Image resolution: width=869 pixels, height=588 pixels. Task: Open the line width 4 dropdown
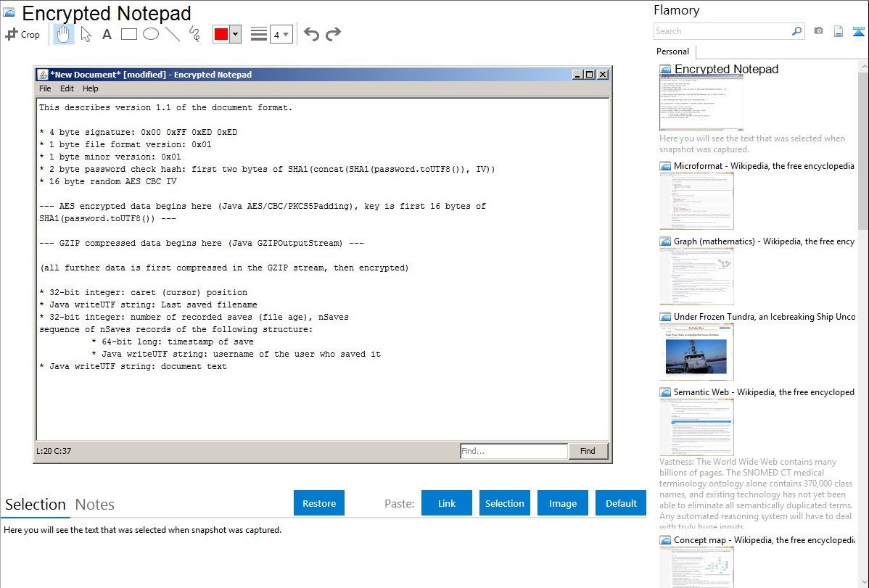click(281, 34)
